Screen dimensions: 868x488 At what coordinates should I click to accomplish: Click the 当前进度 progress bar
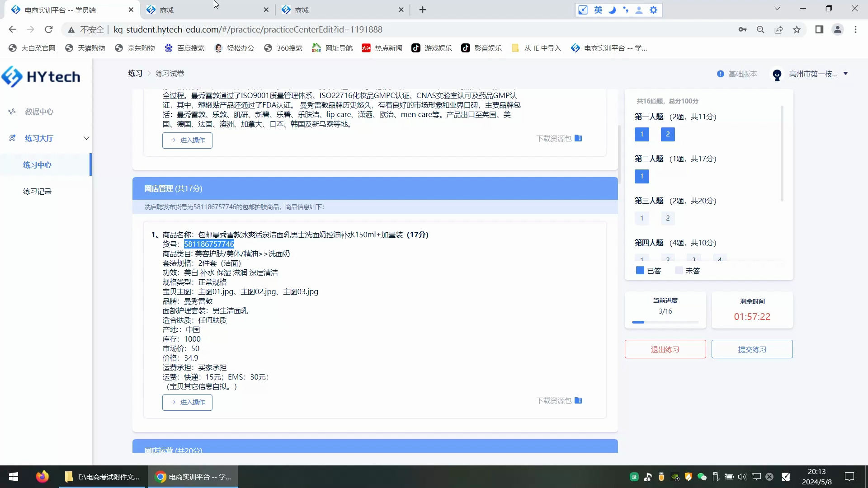point(665,322)
